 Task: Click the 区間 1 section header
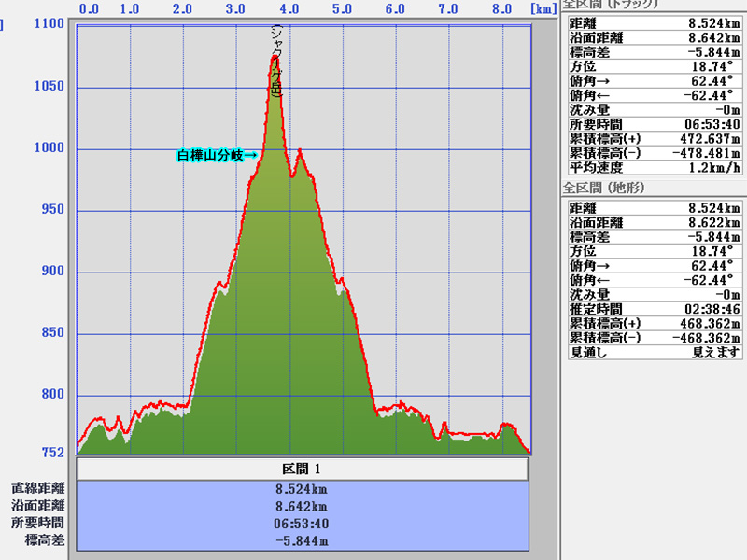click(x=302, y=469)
